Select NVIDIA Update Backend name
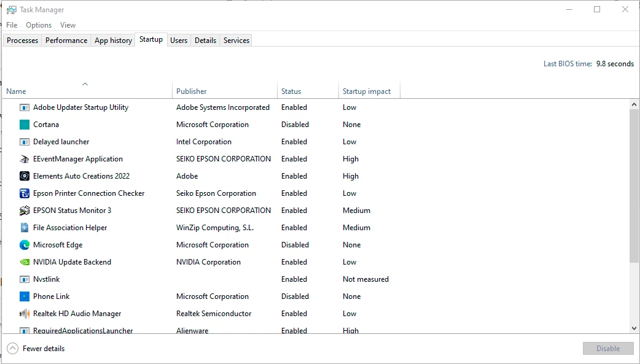Screen dimensions: 640x364 (72, 262)
